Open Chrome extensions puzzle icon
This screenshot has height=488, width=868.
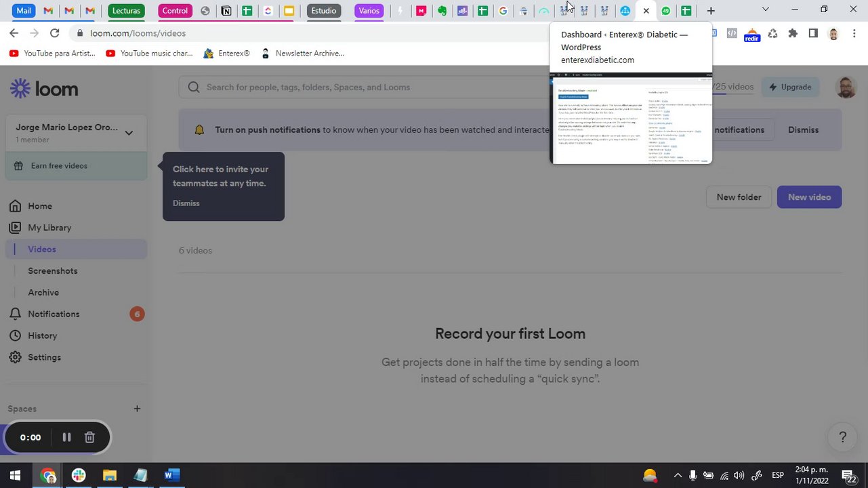point(793,33)
